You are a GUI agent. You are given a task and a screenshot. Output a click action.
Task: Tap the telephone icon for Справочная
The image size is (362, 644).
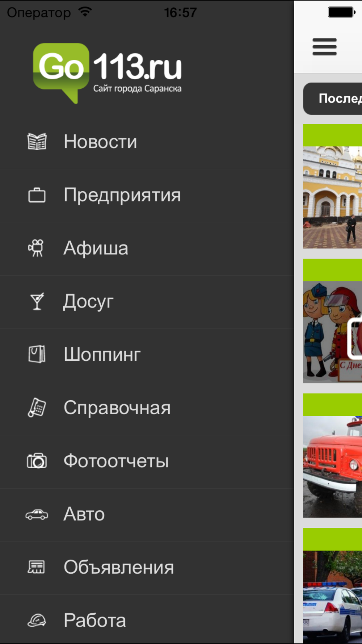click(37, 407)
